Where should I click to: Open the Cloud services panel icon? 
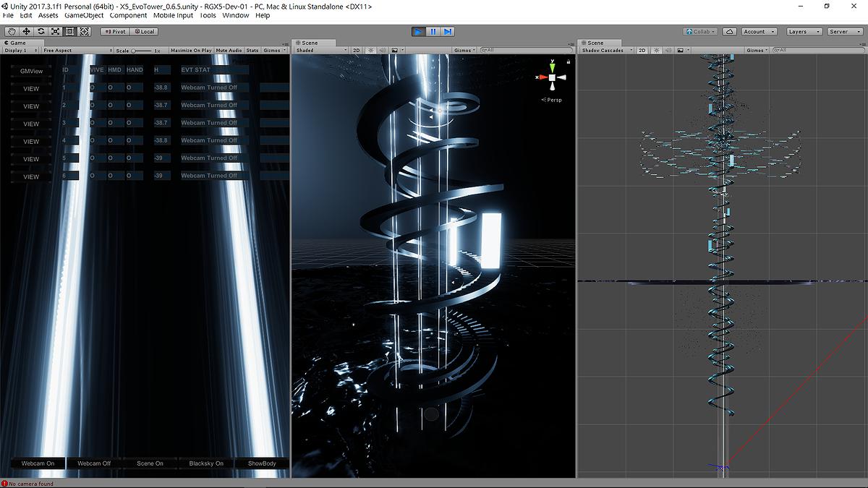point(730,32)
